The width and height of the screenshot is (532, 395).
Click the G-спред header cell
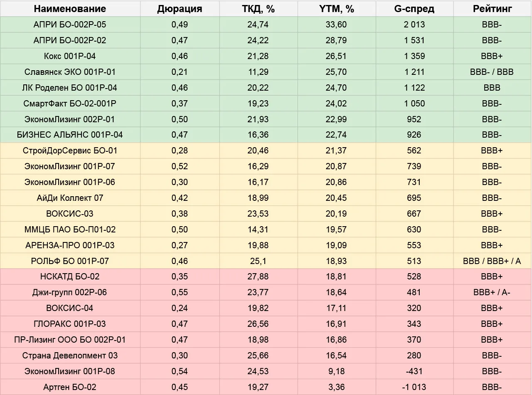pyautogui.click(x=414, y=9)
